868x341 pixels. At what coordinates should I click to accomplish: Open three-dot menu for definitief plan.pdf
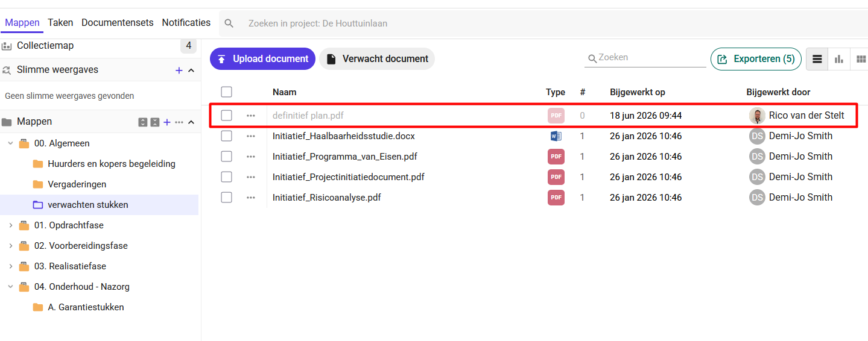251,116
